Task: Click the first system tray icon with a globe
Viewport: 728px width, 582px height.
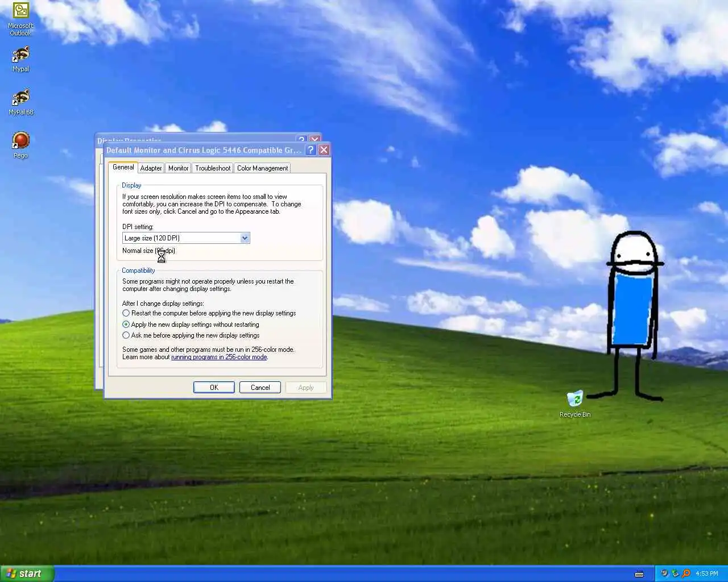Action: [664, 573]
